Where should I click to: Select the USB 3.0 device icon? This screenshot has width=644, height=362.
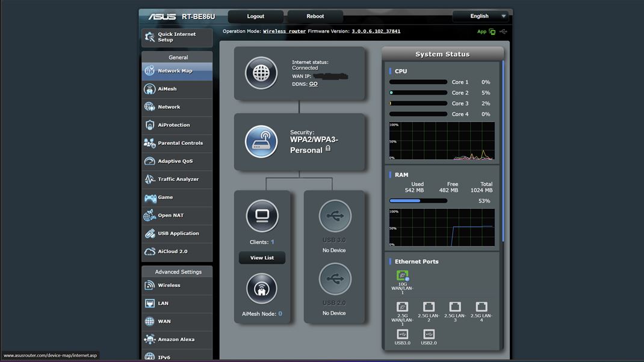(335, 216)
